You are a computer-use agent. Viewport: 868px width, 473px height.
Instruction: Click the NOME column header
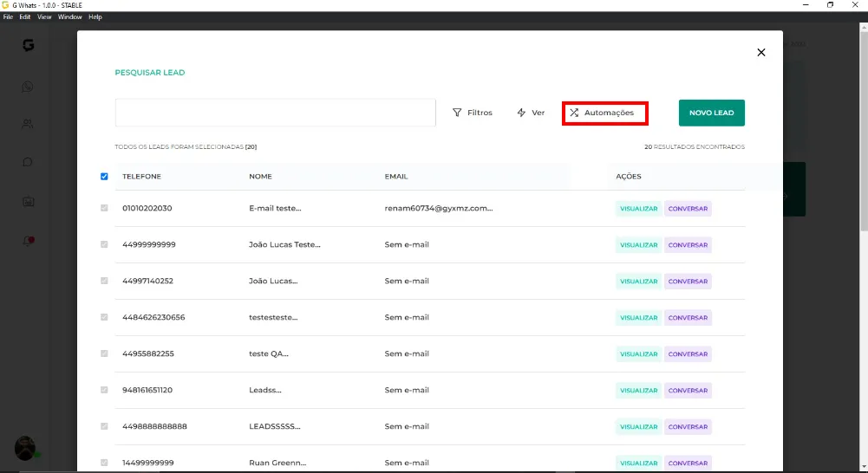coord(260,177)
